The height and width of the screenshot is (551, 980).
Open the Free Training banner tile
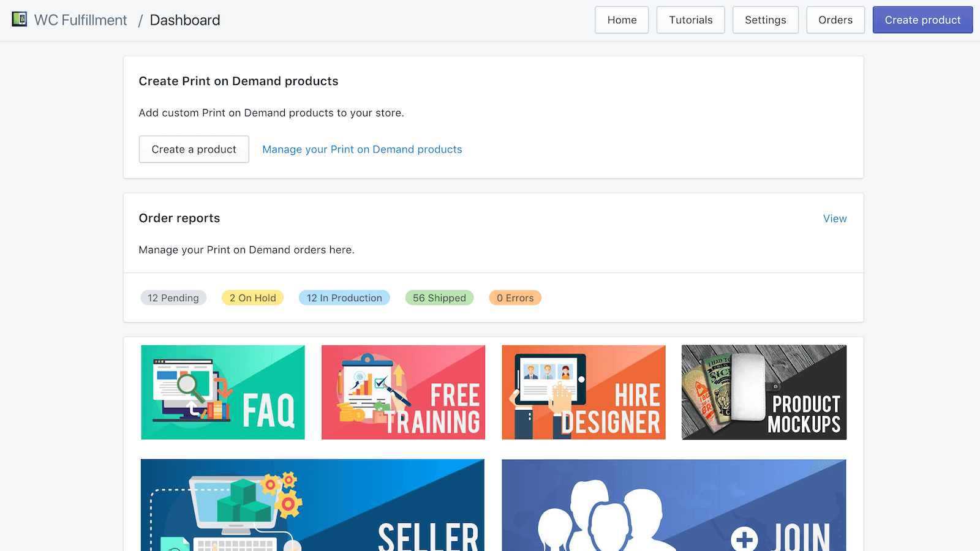pyautogui.click(x=403, y=392)
